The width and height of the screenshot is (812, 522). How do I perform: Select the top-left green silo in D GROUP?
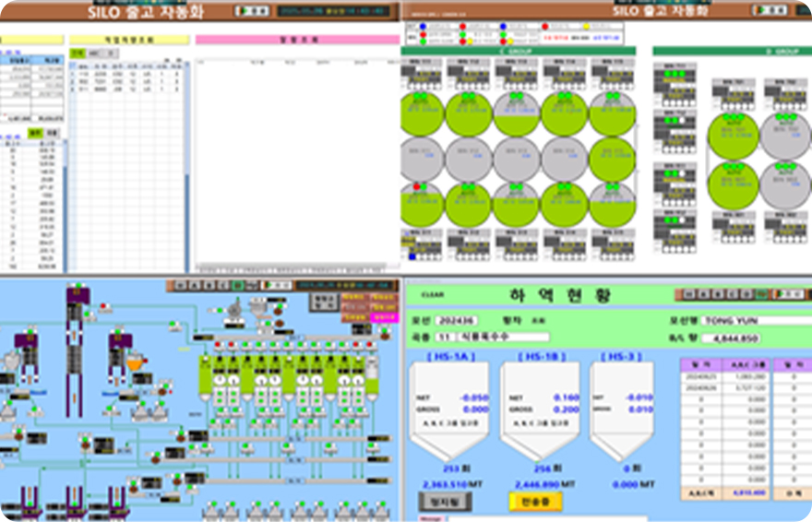pyautogui.click(x=733, y=136)
